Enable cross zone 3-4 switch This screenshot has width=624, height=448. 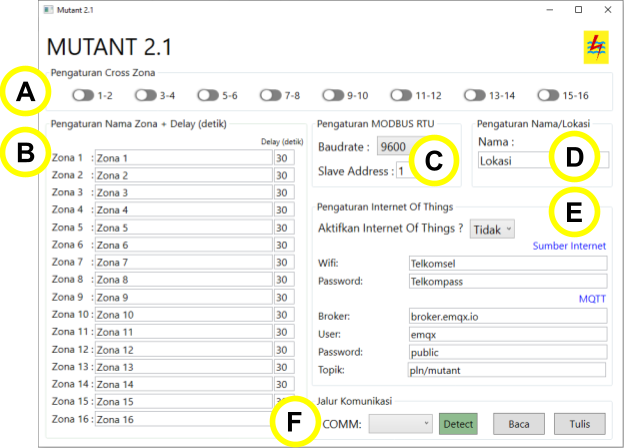(x=145, y=95)
